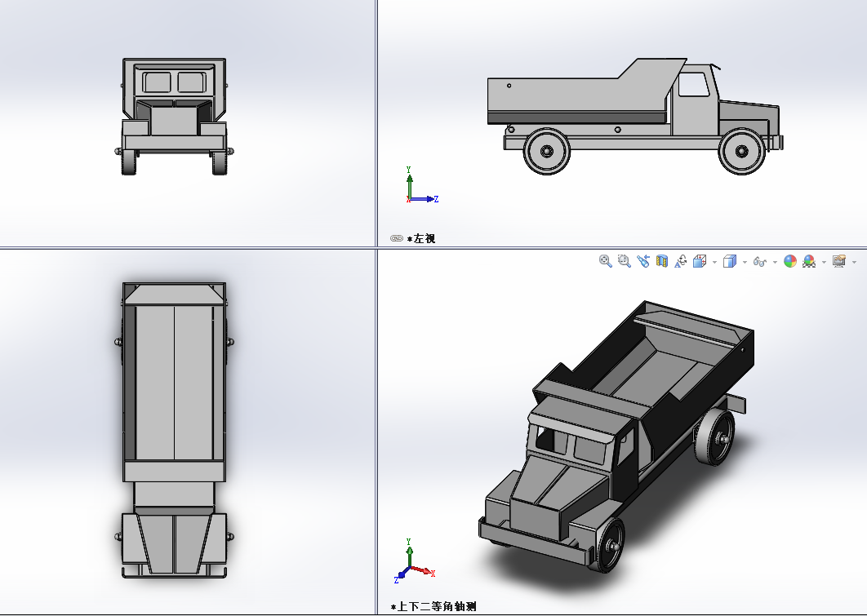Select the truck in the top view viewport
This screenshot has height=616, width=867.
[174, 431]
